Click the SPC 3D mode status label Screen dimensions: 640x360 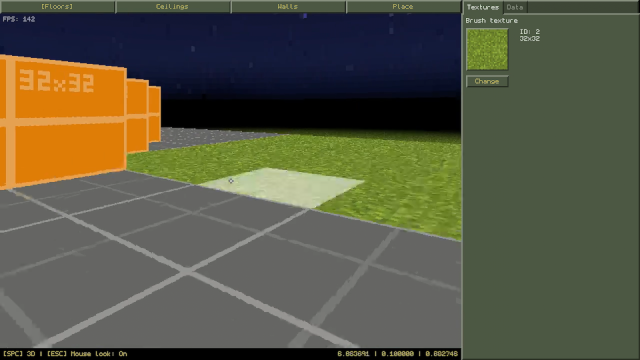19,353
